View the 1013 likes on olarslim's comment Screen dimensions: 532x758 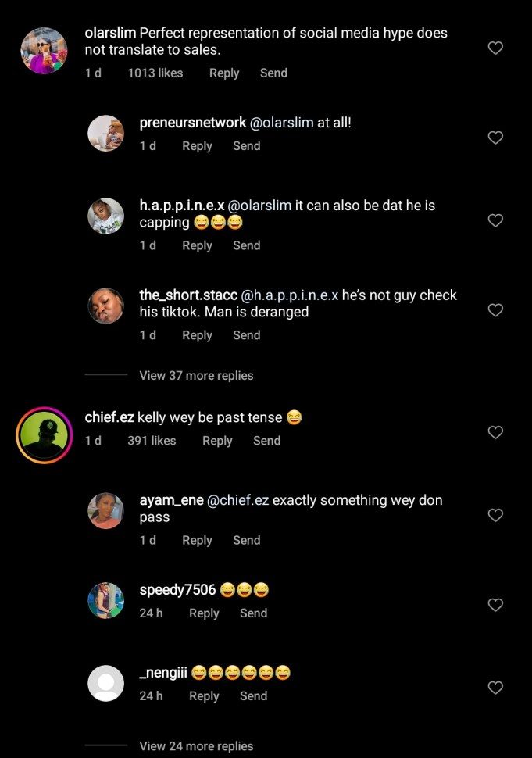click(155, 73)
